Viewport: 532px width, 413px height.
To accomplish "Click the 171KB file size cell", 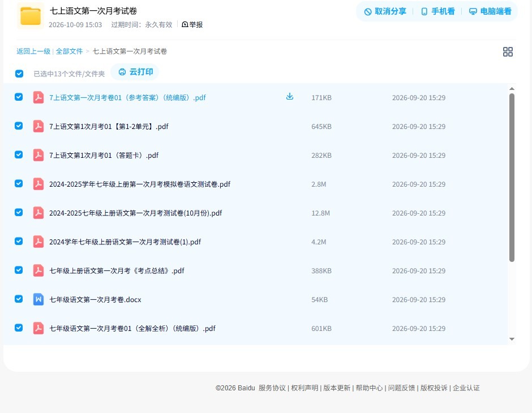I will (x=321, y=98).
